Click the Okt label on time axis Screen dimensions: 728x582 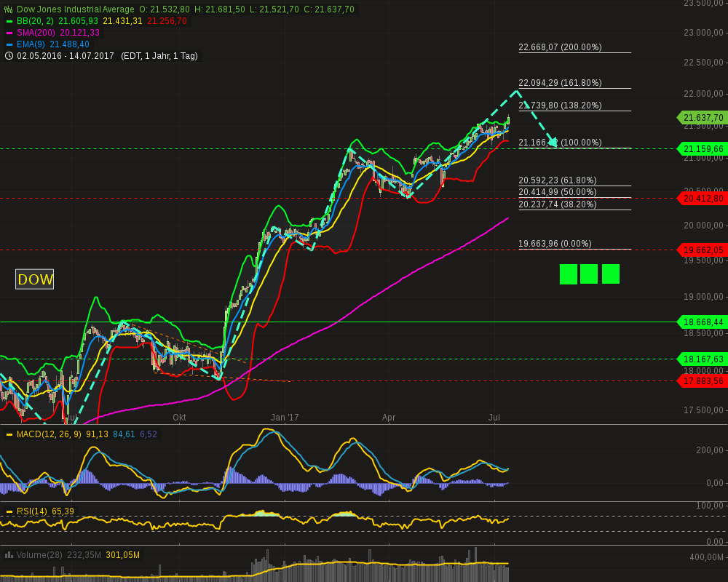(179, 418)
